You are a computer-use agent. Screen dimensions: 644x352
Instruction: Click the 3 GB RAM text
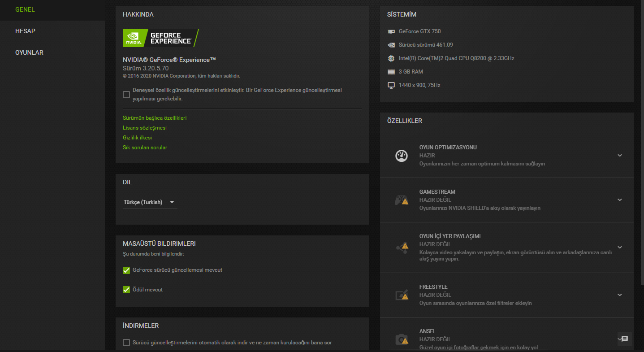[411, 72]
